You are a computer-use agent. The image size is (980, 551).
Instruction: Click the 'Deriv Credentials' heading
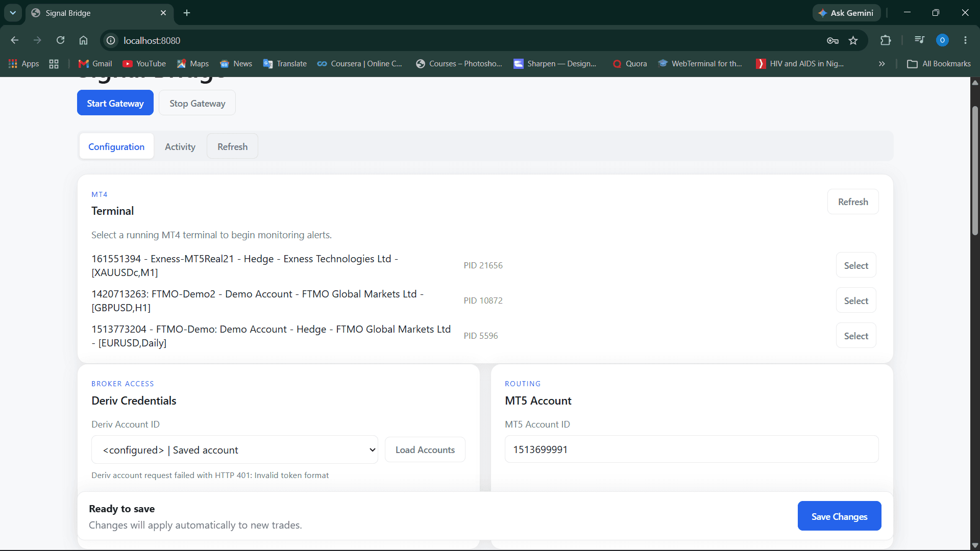tap(134, 400)
